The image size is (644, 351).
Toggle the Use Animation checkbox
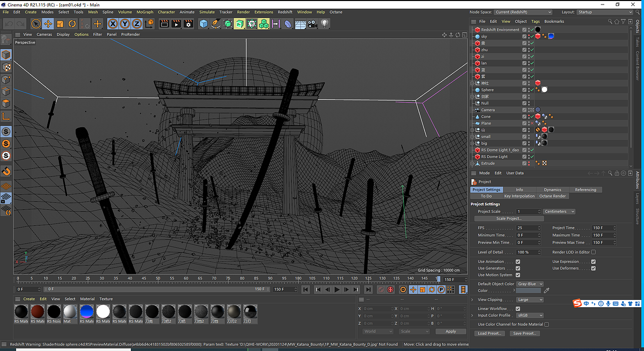[518, 261]
